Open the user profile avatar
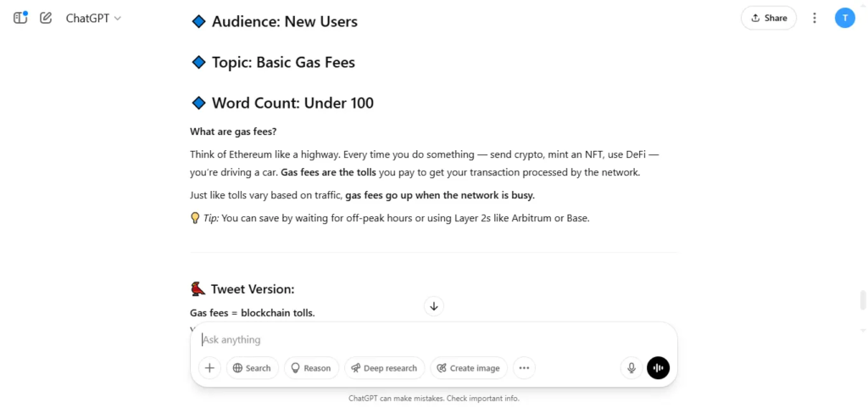This screenshot has height=408, width=868. tap(845, 18)
